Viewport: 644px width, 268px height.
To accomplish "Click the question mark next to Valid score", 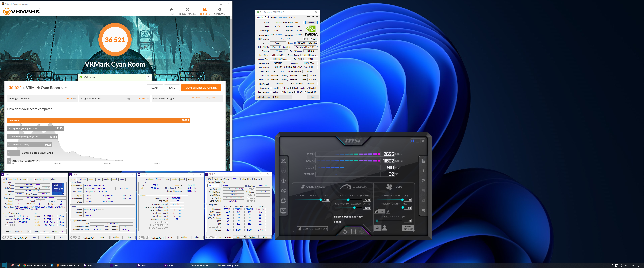I will (148, 77).
